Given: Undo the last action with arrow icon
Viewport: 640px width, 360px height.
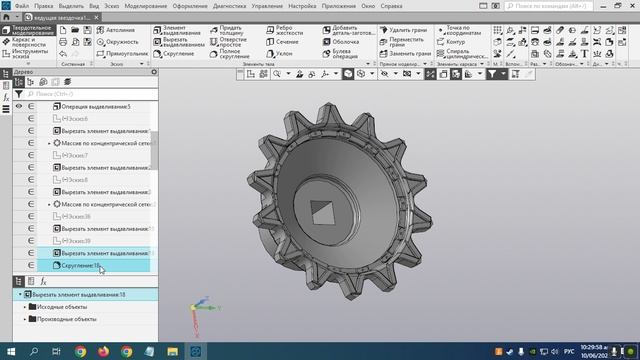Looking at the screenshot, I should point(63,53).
